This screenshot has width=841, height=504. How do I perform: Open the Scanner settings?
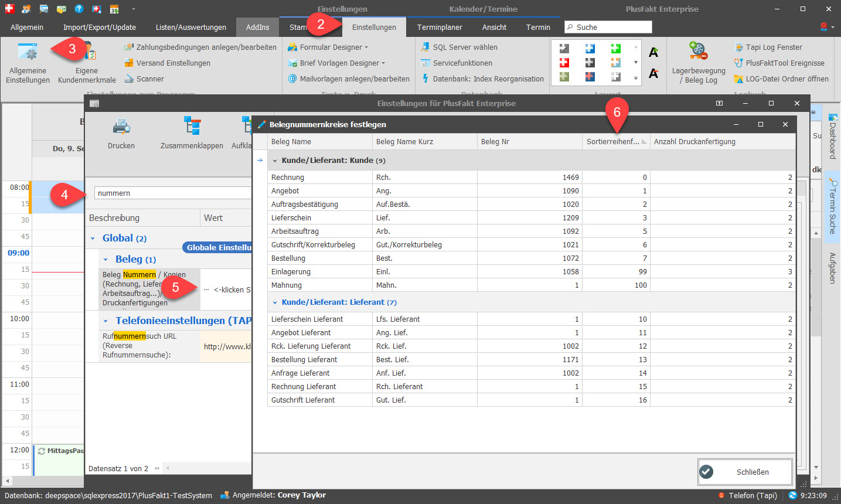(144, 79)
